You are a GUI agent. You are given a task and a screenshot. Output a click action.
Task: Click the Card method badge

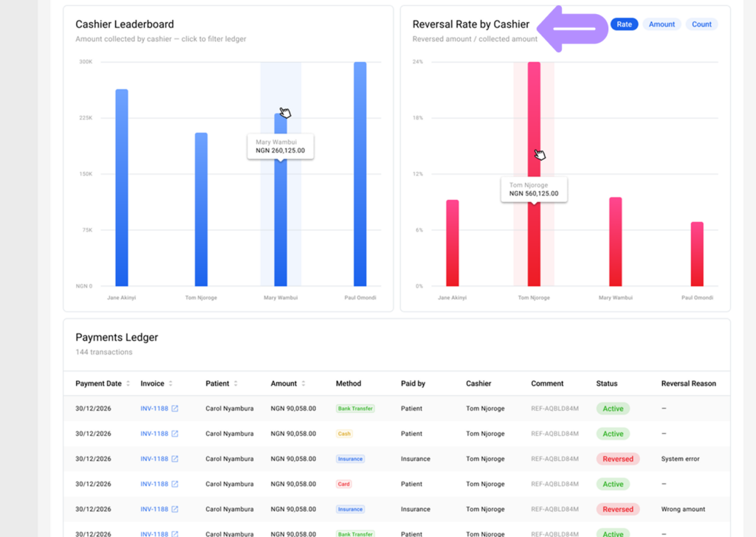coord(344,484)
